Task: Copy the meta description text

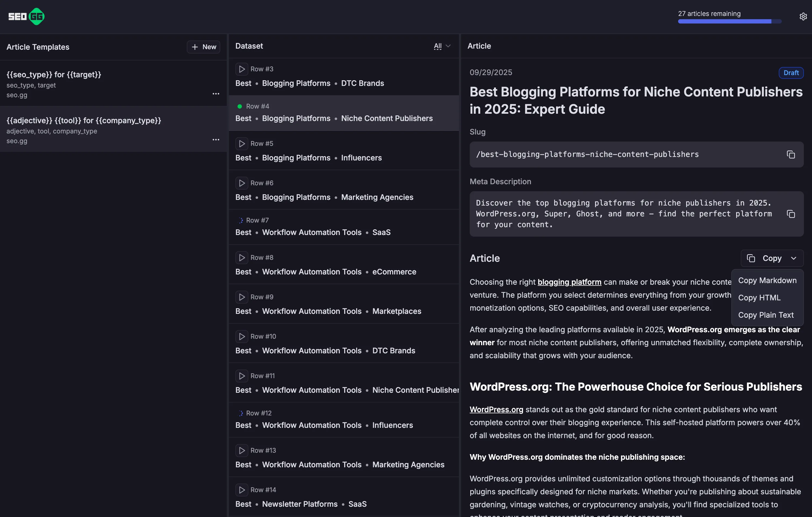Action: (x=790, y=214)
